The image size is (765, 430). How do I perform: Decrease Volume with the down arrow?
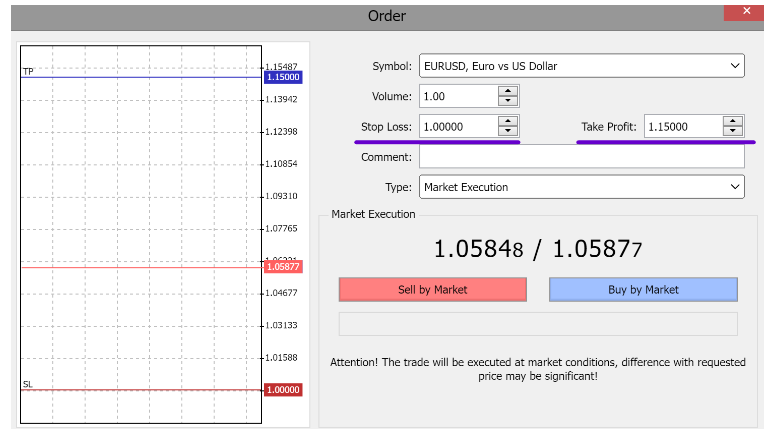tap(508, 101)
